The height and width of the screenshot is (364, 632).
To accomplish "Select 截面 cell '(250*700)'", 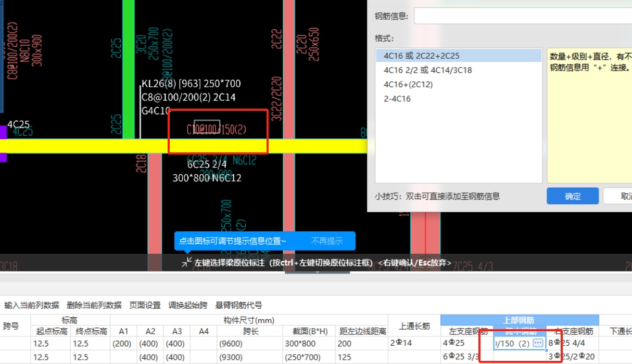I will coord(309,357).
